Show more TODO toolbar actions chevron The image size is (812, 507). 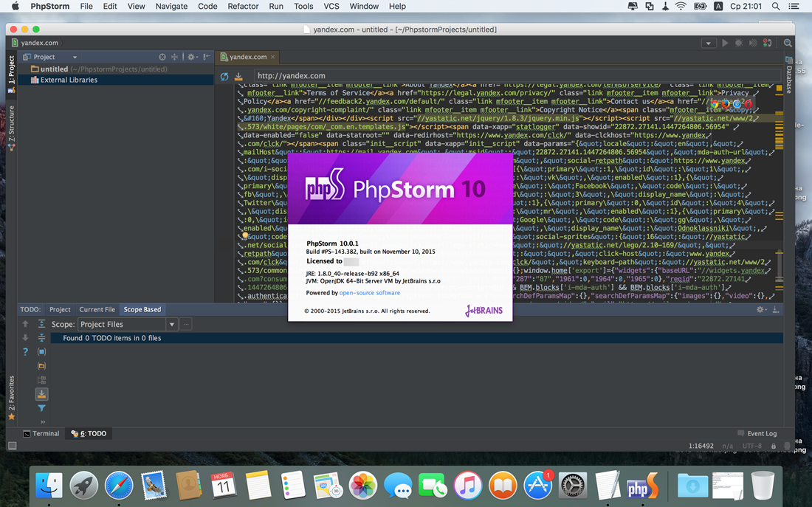[x=43, y=422]
